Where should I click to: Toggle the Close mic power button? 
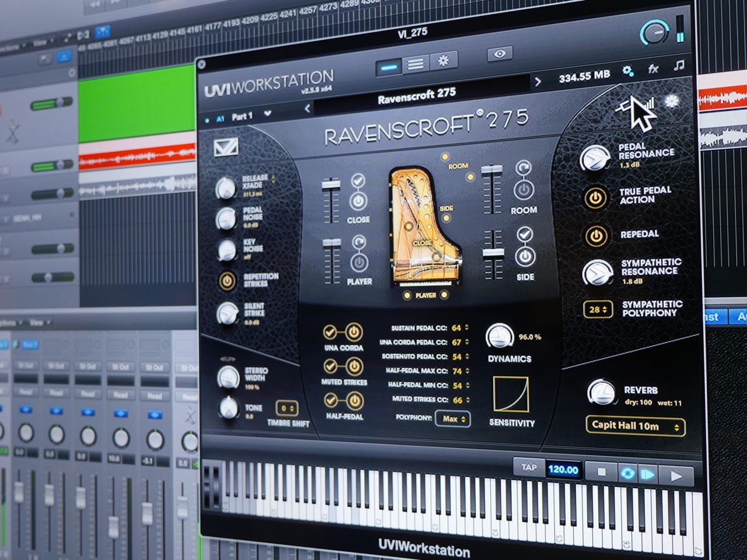(358, 201)
